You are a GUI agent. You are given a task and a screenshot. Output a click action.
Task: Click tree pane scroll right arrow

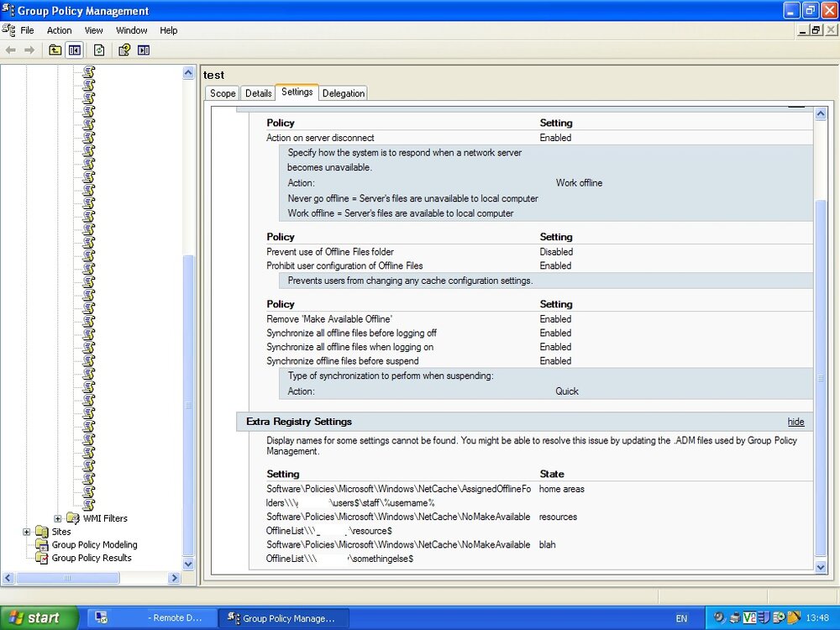pyautogui.click(x=174, y=578)
